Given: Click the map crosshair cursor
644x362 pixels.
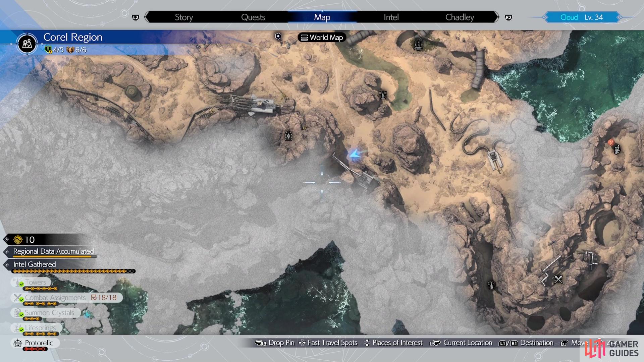Looking at the screenshot, I should (x=322, y=183).
